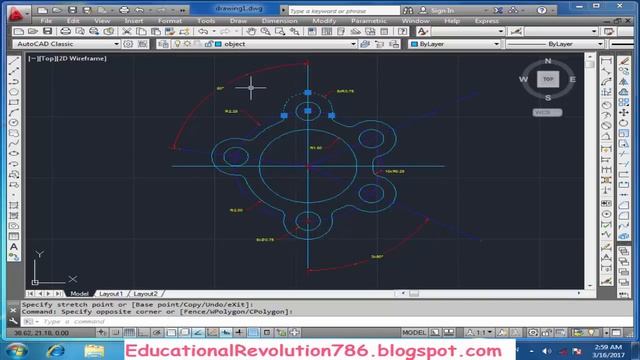Switch to the Layout1 tab

tap(111, 293)
